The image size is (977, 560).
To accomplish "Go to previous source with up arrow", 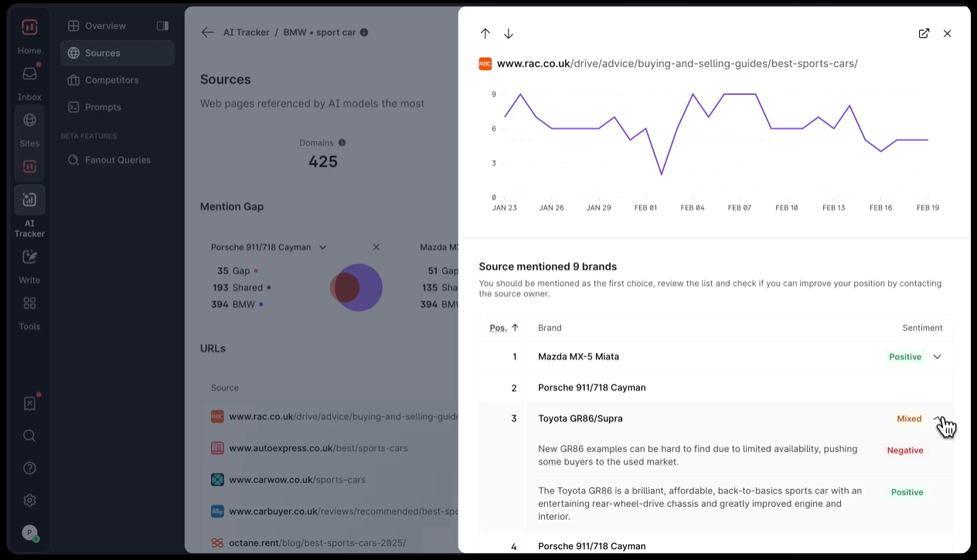I will [x=485, y=33].
